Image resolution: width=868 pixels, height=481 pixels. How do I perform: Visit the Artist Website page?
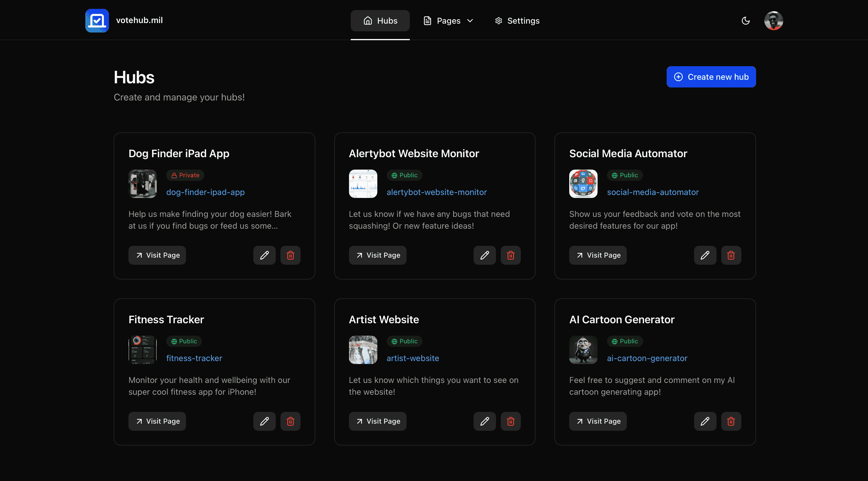point(377,421)
